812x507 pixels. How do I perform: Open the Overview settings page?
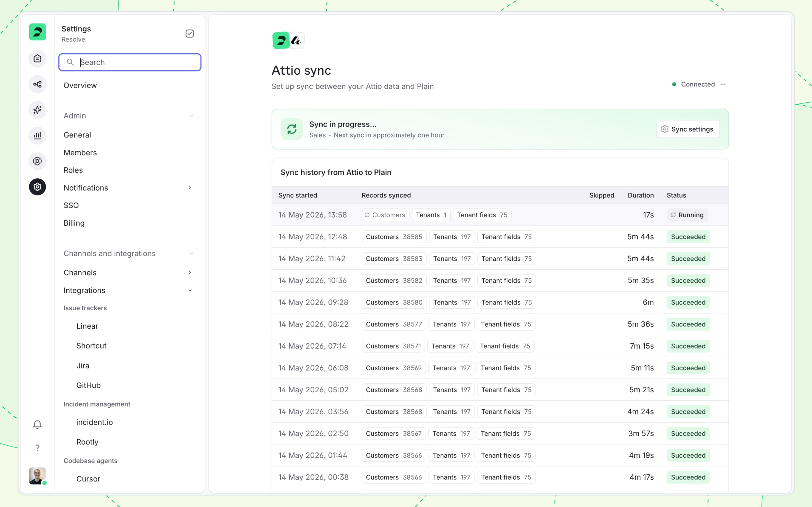coord(80,85)
